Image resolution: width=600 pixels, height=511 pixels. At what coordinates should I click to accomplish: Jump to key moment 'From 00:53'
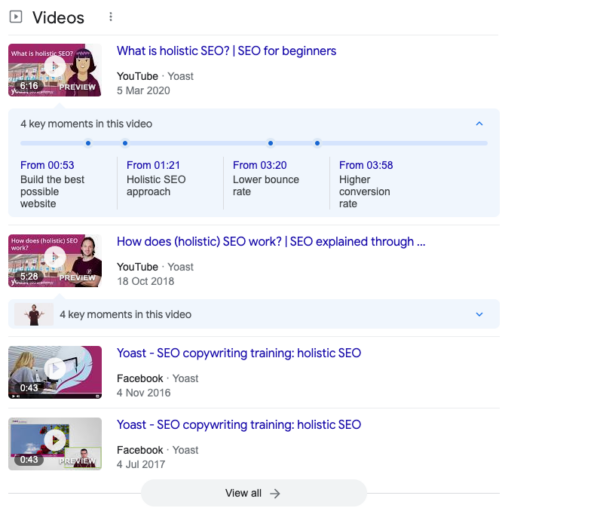46,165
